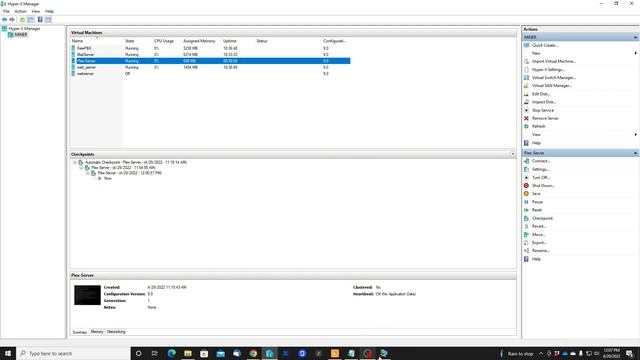Open Microsoft Edge from the taskbar
The height and width of the screenshot is (360, 640).
coord(171,353)
